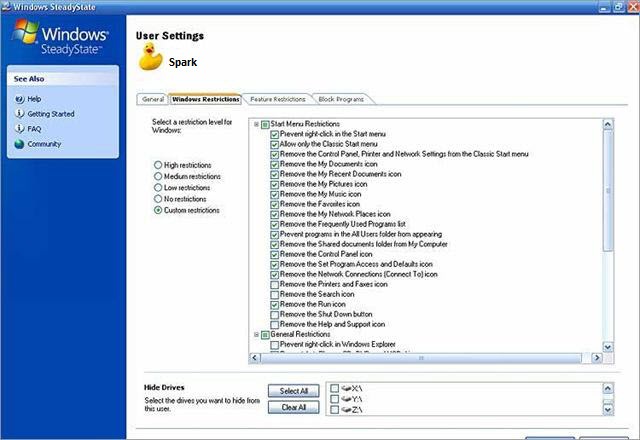Screen dimensions: 640x440
Task: Check Remove the Printers and Faxes icon
Action: click(x=274, y=284)
